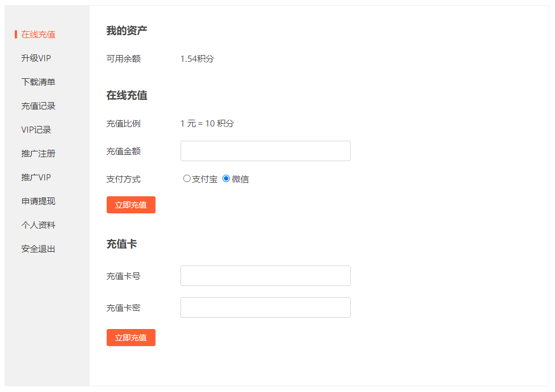Select the 支付宝 payment radio button
The height and width of the screenshot is (392, 555).
[187, 178]
